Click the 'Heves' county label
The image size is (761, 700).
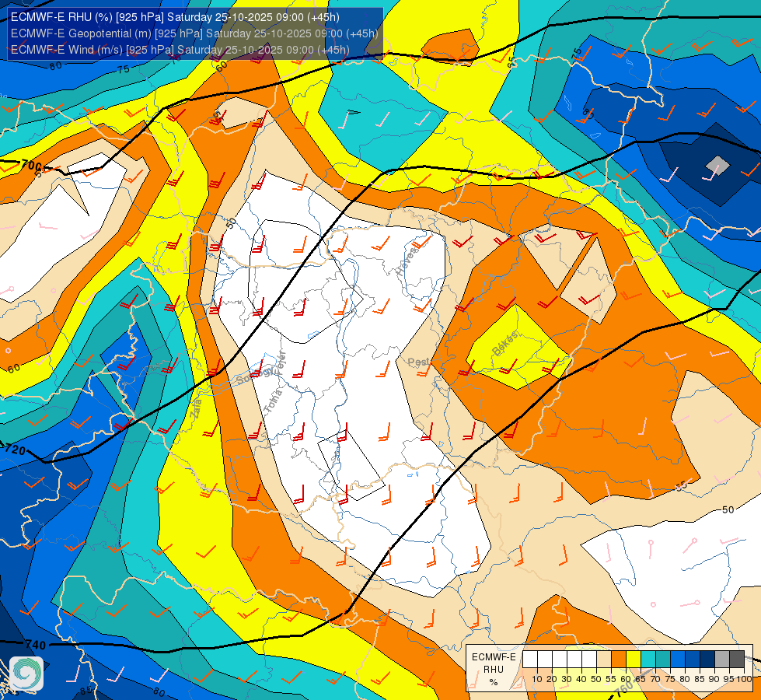click(x=407, y=261)
